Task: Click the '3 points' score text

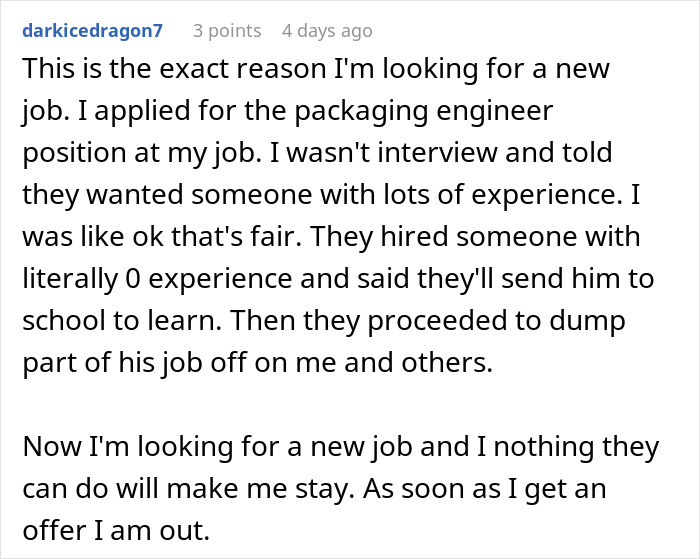Action: [225, 31]
